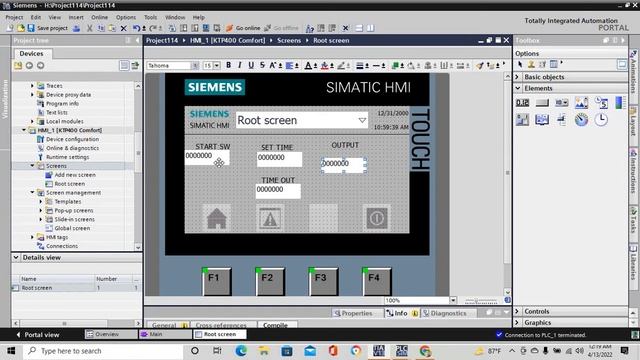Select HMI tags in the Project tree

57,237
